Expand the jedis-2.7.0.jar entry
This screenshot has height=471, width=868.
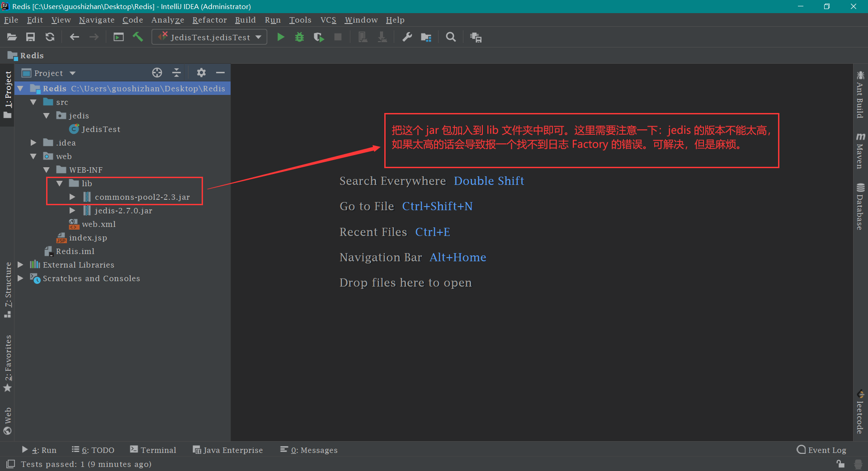click(72, 211)
